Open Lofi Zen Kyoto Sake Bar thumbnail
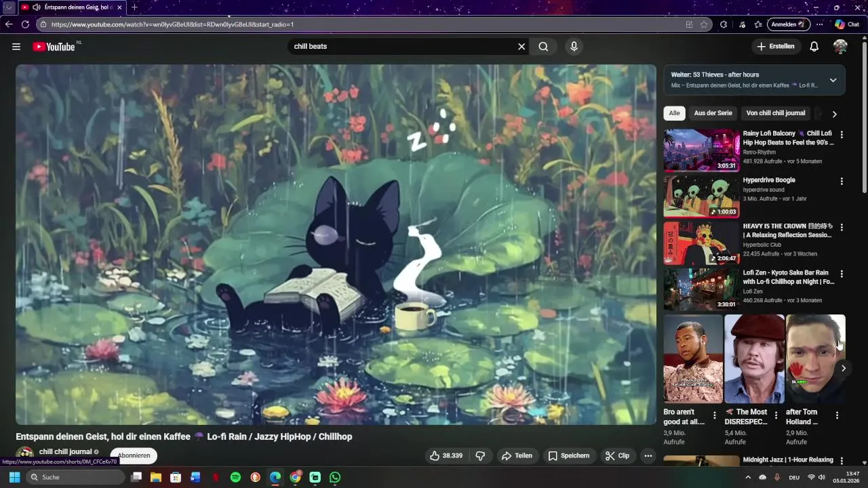The width and height of the screenshot is (868, 488). 701,290
